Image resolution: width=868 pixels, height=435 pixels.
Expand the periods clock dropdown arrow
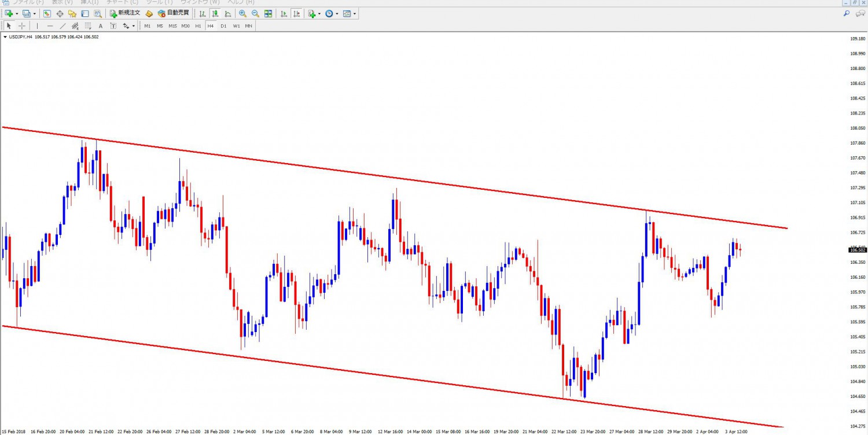tap(337, 13)
